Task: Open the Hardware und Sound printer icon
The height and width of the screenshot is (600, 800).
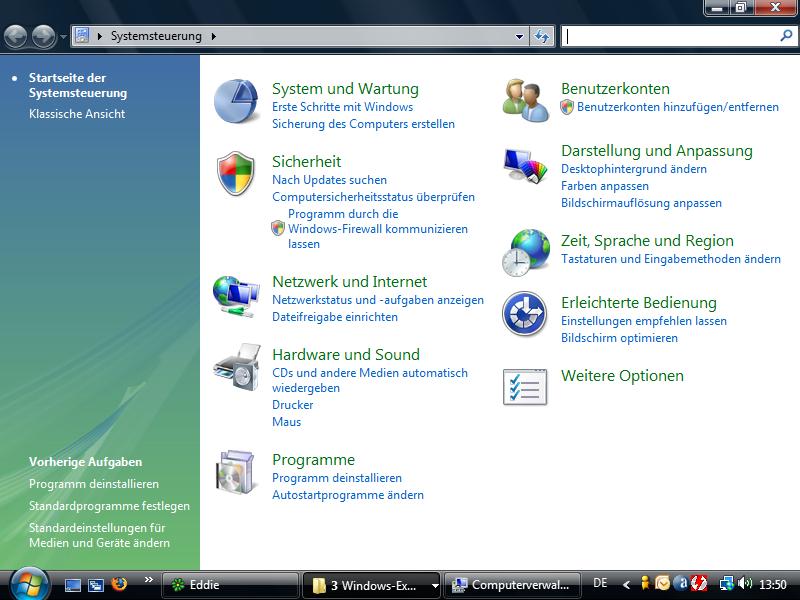Action: pos(236,367)
